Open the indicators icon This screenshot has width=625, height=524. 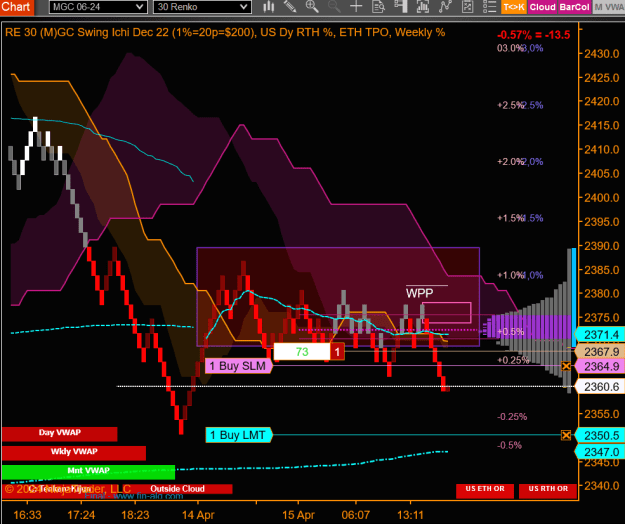423,6
